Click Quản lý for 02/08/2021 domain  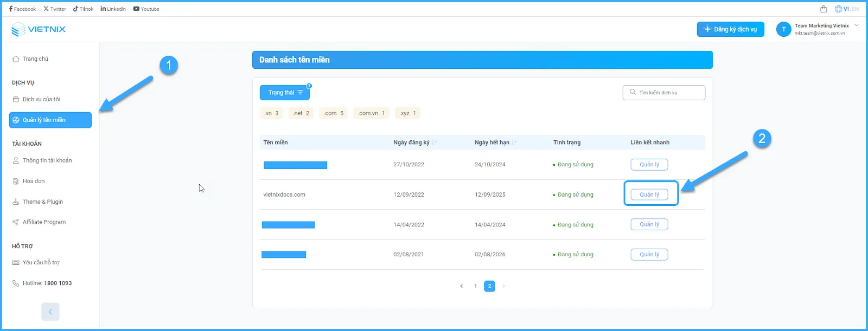click(649, 255)
